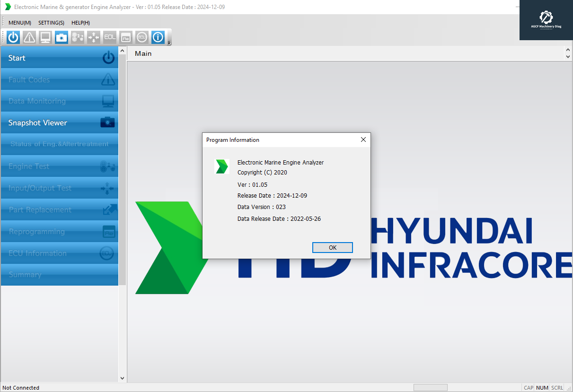Screen dimensions: 573x392
Task: Click the Main panel header down chevron
Action: pyautogui.click(x=568, y=57)
